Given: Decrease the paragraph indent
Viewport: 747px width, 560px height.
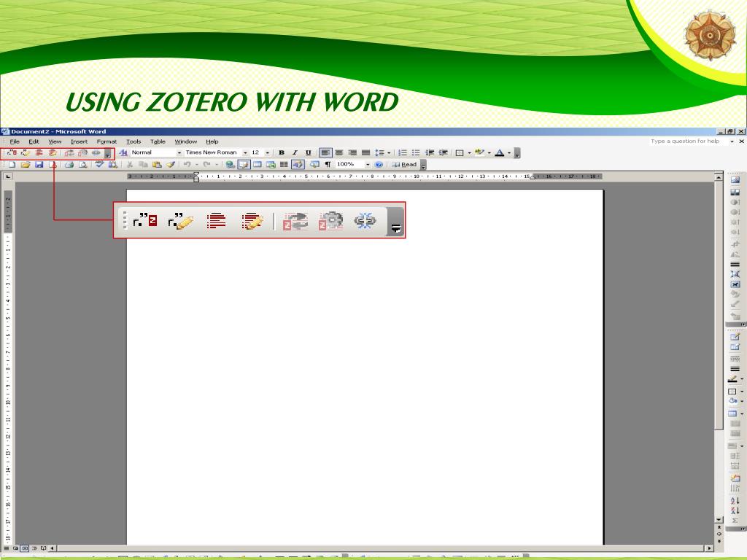Looking at the screenshot, I should pyautogui.click(x=430, y=153).
